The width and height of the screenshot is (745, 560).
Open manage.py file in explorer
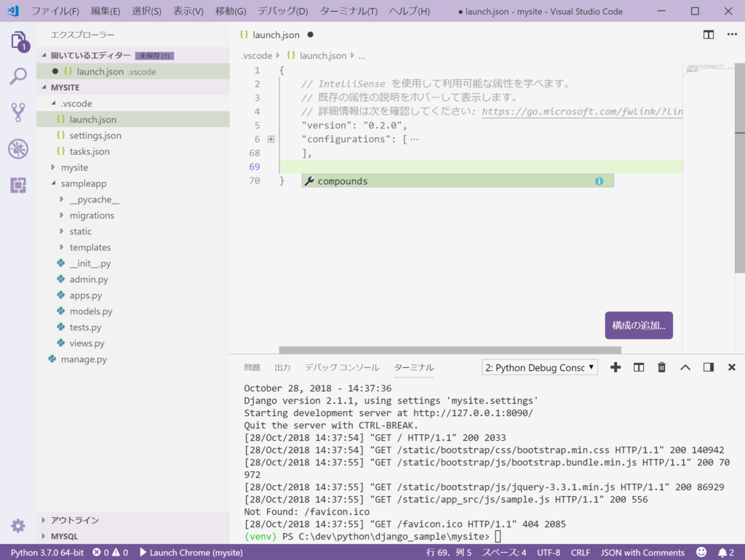tap(133, 359)
